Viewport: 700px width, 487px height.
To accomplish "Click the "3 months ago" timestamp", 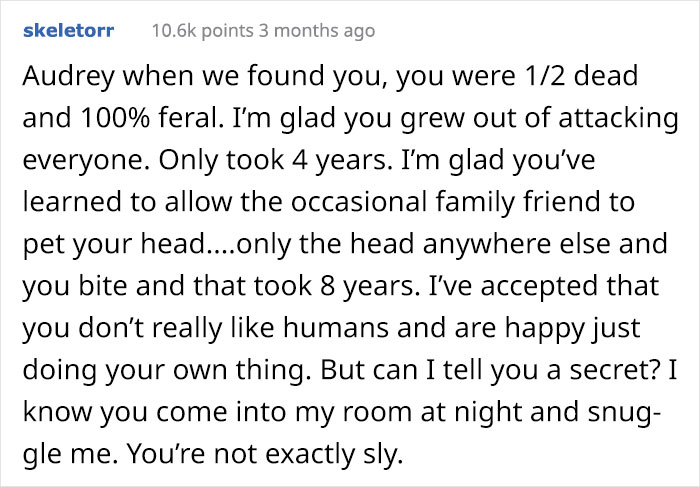I will [x=322, y=31].
